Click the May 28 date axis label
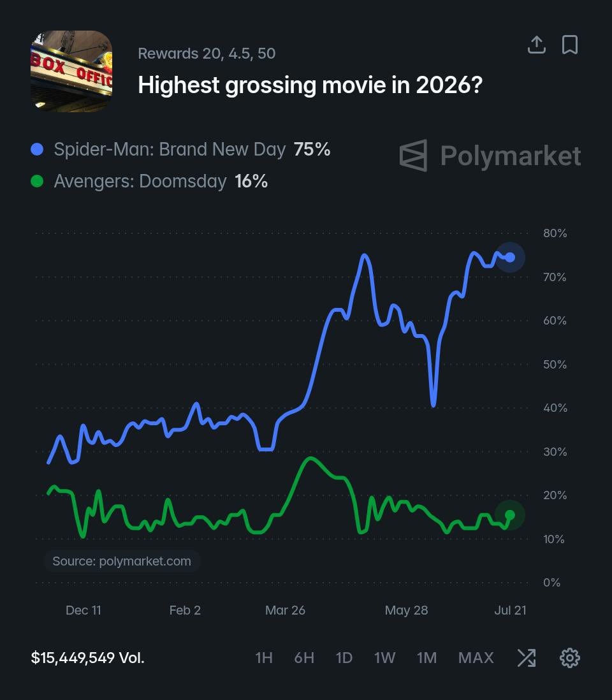612x700 pixels. pyautogui.click(x=406, y=610)
